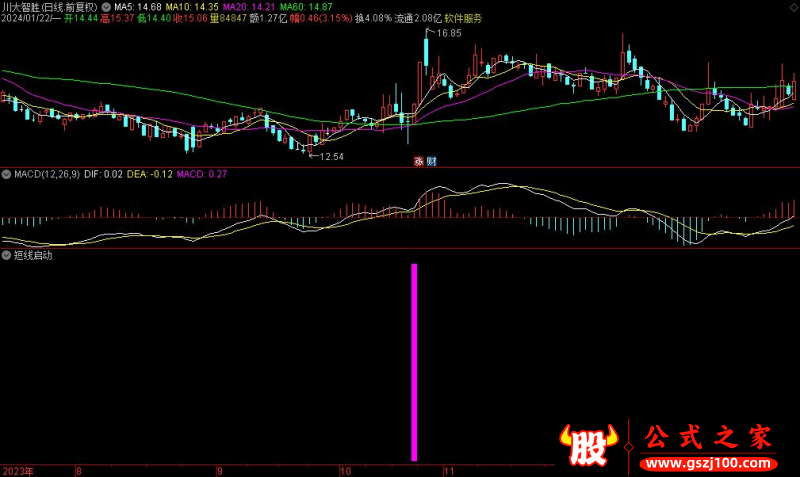
Task: Click the tall cyan candlestick below 16.85
Action: (x=426, y=51)
